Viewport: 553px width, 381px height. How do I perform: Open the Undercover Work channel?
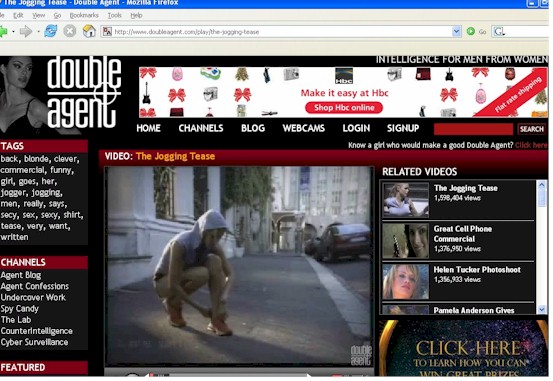click(x=33, y=298)
